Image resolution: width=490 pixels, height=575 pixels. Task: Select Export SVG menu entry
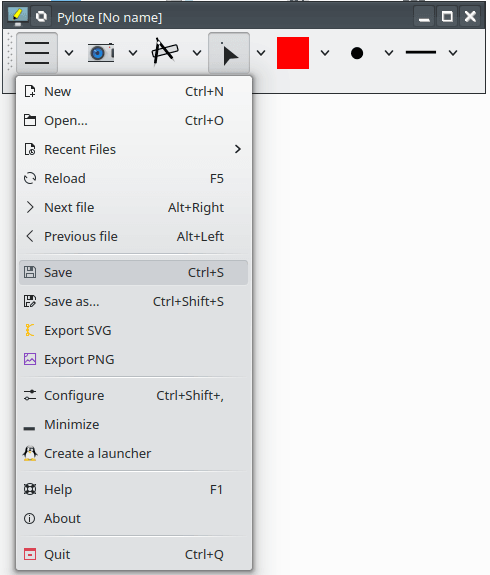tap(134, 330)
